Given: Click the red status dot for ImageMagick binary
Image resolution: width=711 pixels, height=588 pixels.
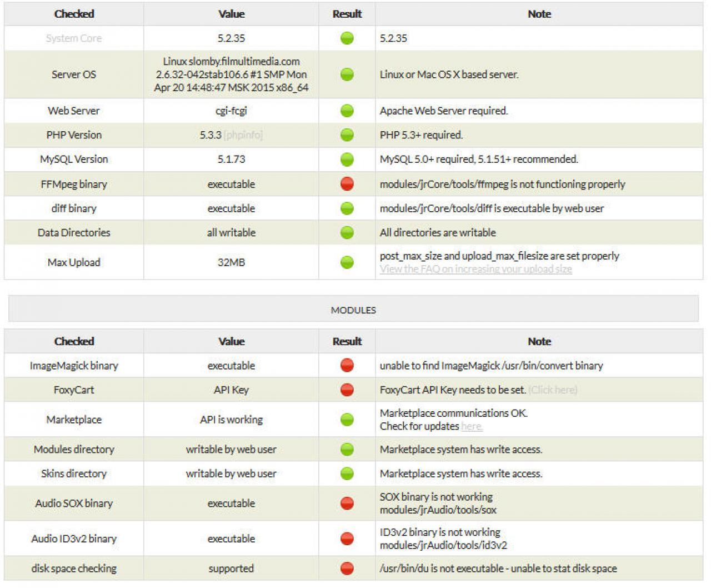Looking at the screenshot, I should pos(347,366).
